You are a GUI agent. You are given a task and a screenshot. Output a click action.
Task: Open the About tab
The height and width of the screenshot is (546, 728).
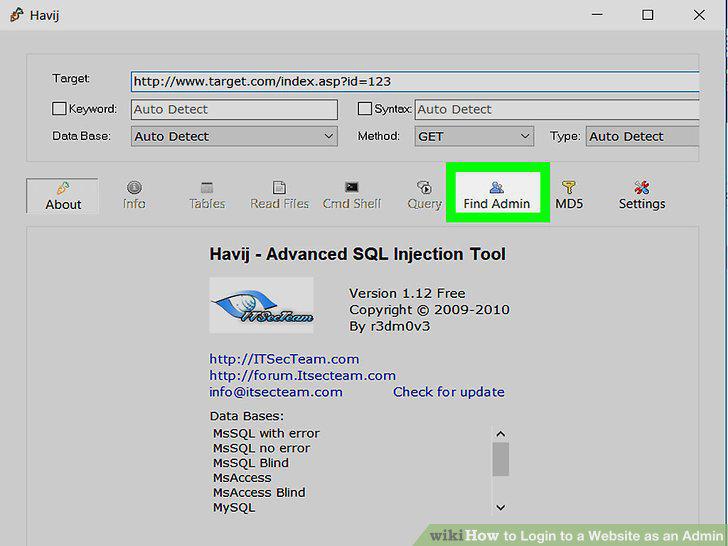(x=62, y=196)
